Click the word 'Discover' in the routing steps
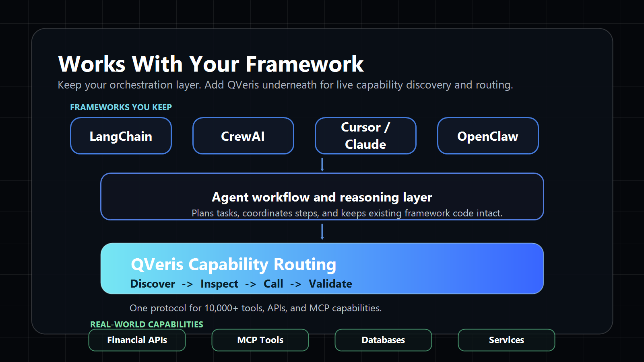Viewport: 644px width, 362px height. tap(153, 284)
